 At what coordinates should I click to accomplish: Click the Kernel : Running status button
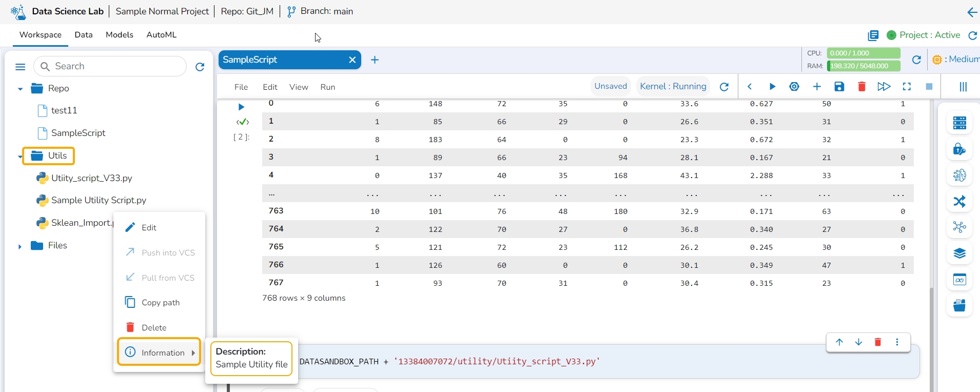click(673, 86)
